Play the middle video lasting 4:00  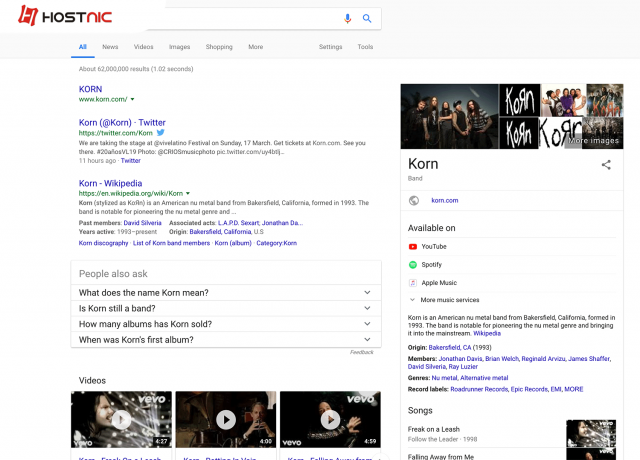[x=226, y=419]
